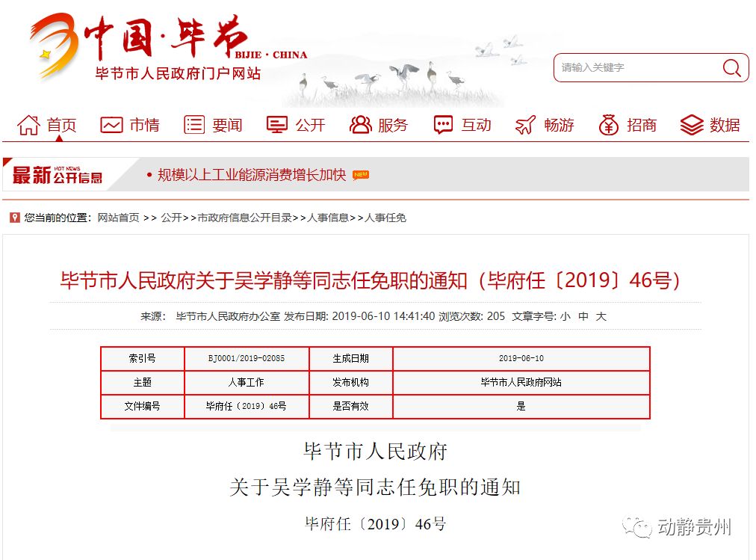756x560 pixels.
Task: Click the 市情 chart icon
Action: point(111,126)
